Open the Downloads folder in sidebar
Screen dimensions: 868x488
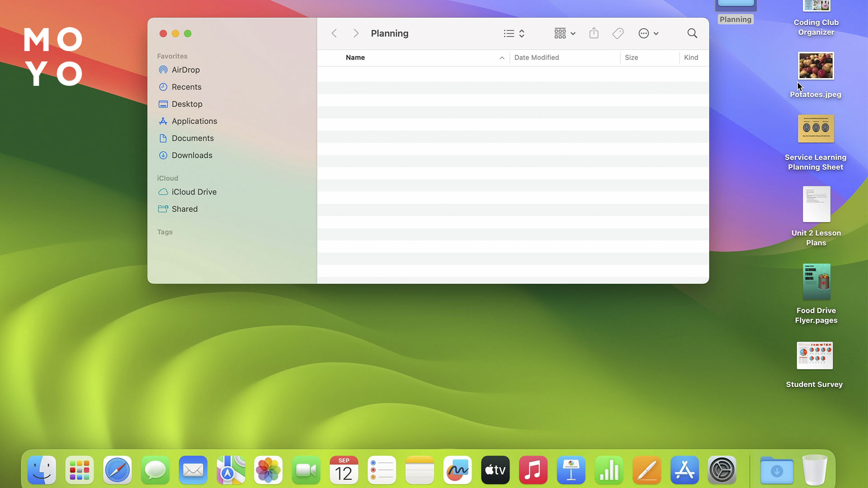192,155
